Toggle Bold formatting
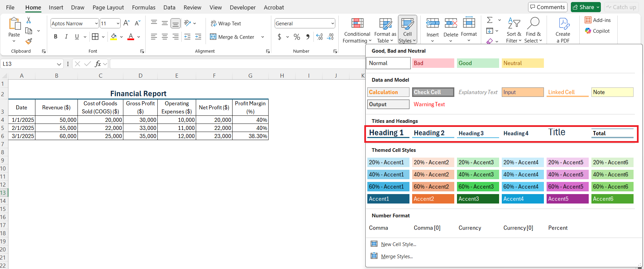 pos(56,37)
